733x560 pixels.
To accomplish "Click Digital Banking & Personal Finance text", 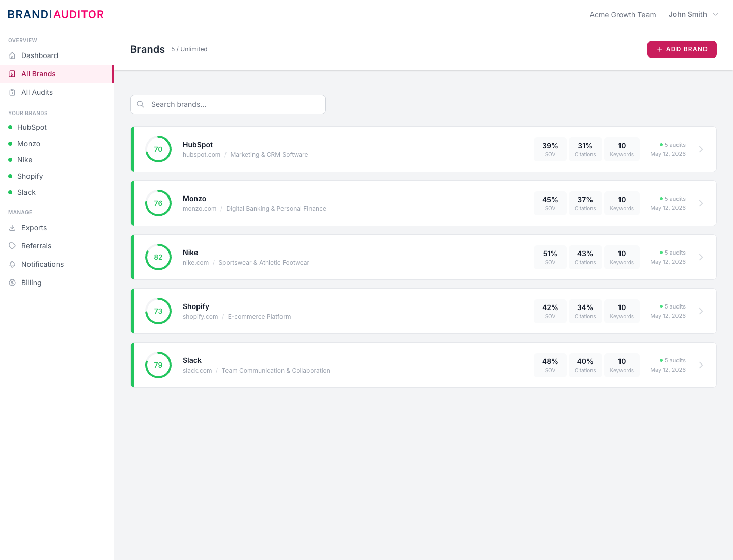I will point(276,209).
